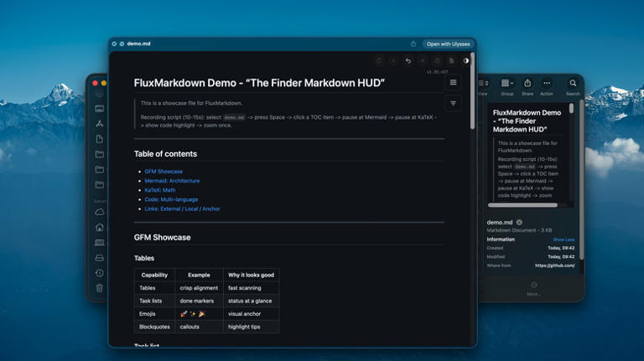This screenshot has width=644, height=361.
Task: Click the emoji cell in Emojis row
Action: coord(199,314)
